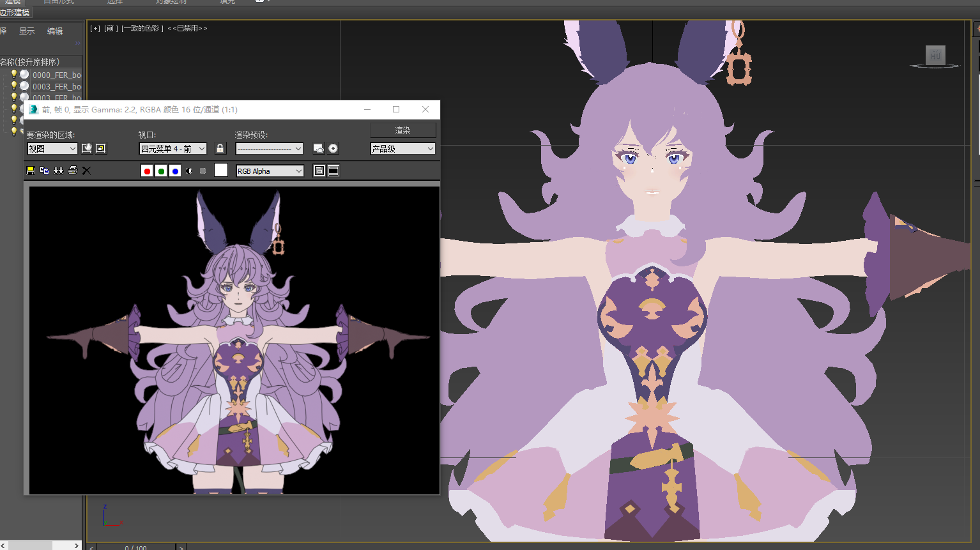Click the copy image icon
Viewport: 980px width, 550px height.
(x=44, y=171)
